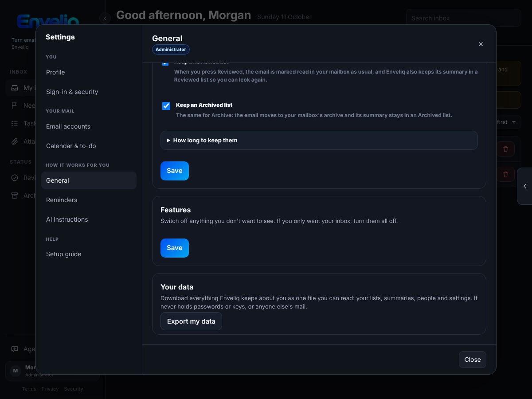Close the Settings dialog with the X icon
This screenshot has width=532, height=399.
(x=481, y=44)
